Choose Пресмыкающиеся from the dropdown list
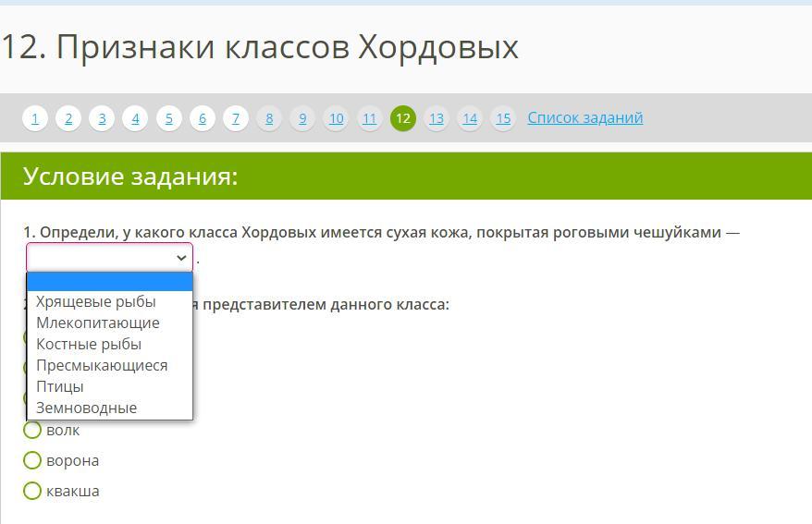Image resolution: width=812 pixels, height=524 pixels. (x=102, y=365)
